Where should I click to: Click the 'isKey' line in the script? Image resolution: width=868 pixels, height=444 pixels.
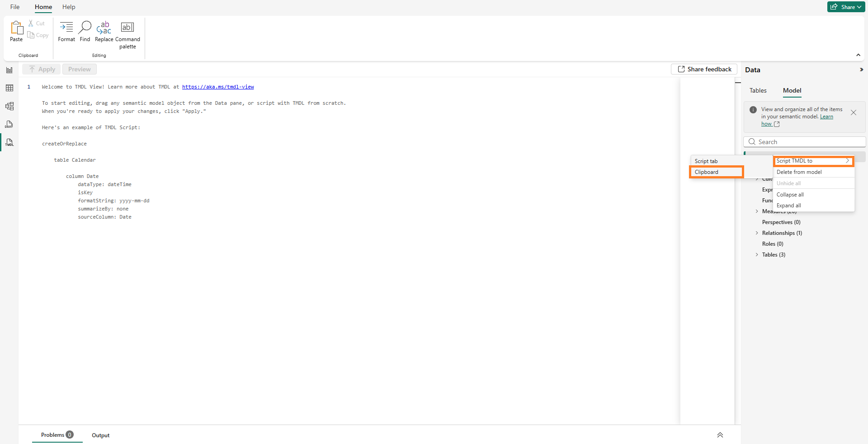coord(85,192)
